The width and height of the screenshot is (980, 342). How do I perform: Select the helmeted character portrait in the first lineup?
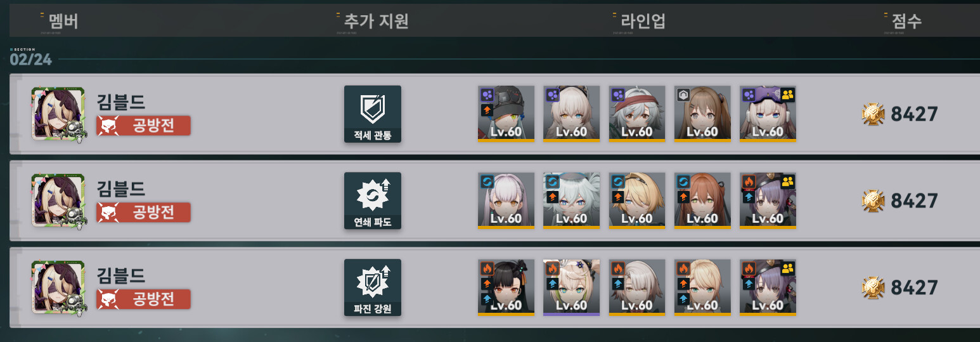coord(506,114)
